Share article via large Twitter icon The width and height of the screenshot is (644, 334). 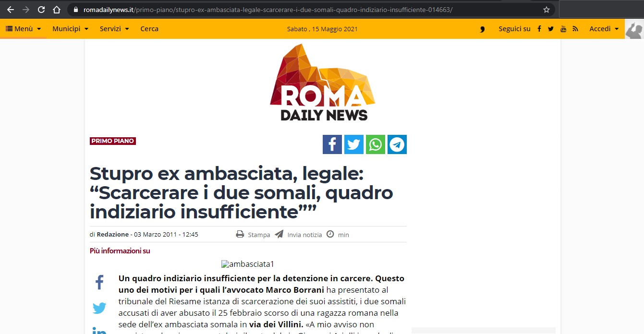click(354, 144)
